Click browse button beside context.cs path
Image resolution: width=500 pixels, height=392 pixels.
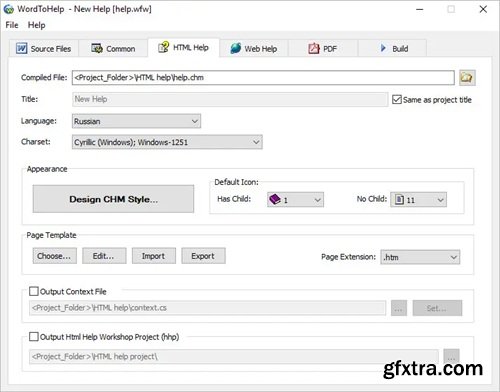pos(399,308)
